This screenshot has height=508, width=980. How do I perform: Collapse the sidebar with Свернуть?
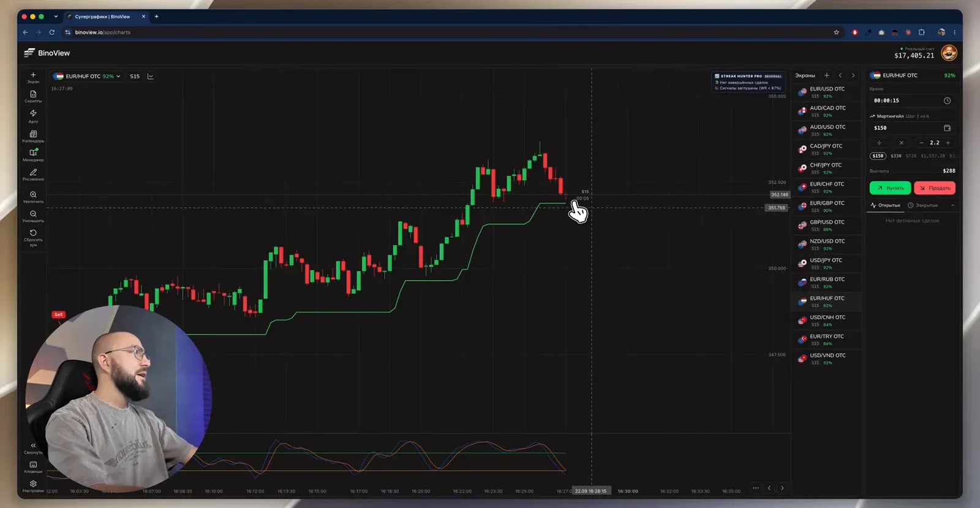(x=33, y=448)
